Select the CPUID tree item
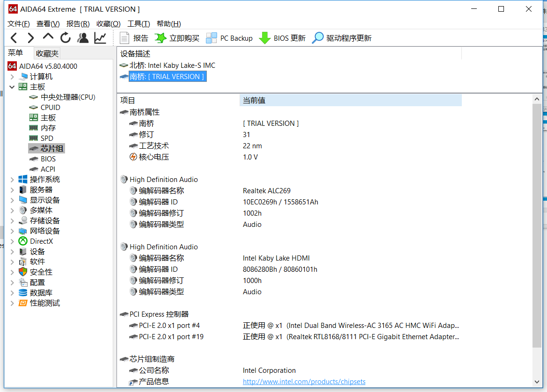 pos(44,108)
